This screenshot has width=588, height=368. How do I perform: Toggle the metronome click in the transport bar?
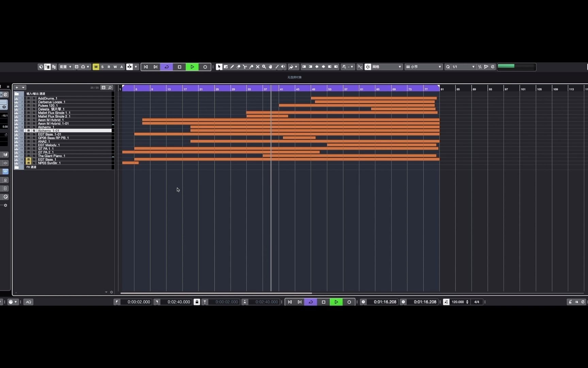[x=570, y=302]
